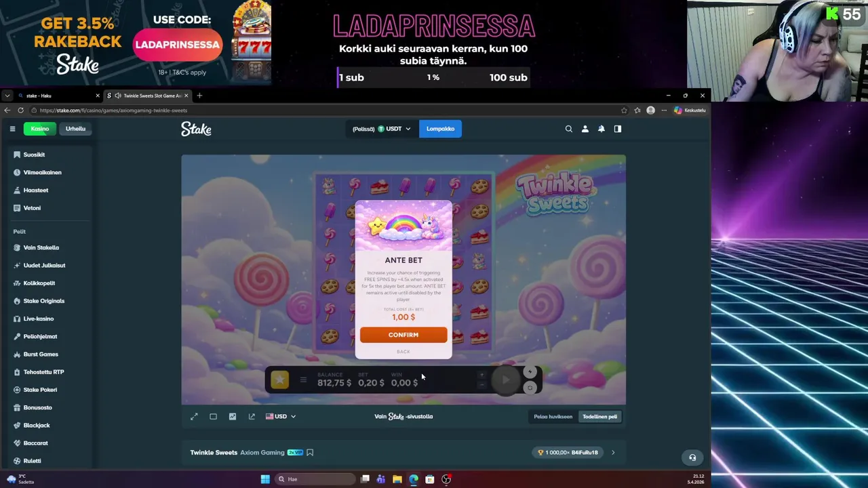The height and width of the screenshot is (488, 868).
Task: Switch to Pelaa huvikseen mode
Action: pyautogui.click(x=553, y=416)
